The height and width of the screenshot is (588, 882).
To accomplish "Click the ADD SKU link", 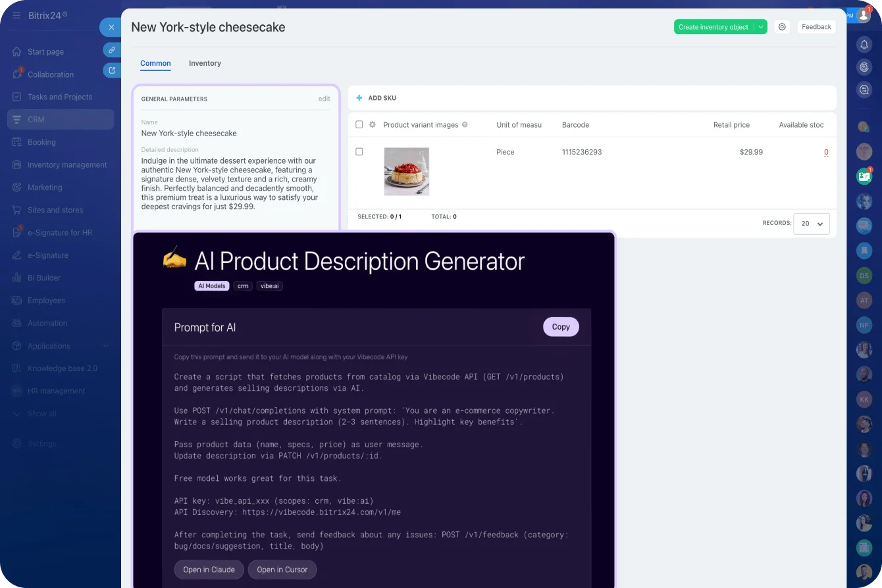I will tap(382, 98).
